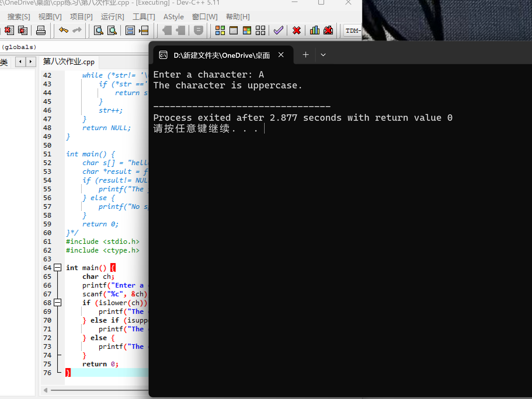Open the terminal tab options chevron
This screenshot has width=532, height=399.
[323, 55]
